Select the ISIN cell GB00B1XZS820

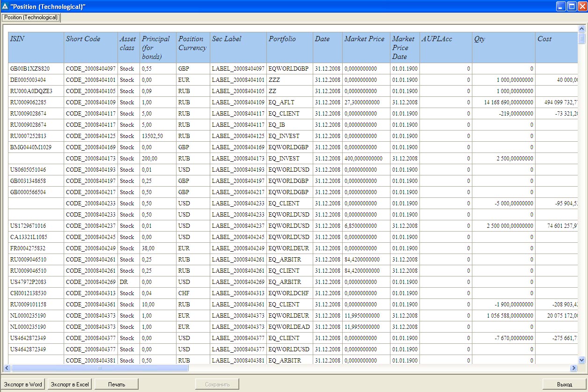point(29,69)
